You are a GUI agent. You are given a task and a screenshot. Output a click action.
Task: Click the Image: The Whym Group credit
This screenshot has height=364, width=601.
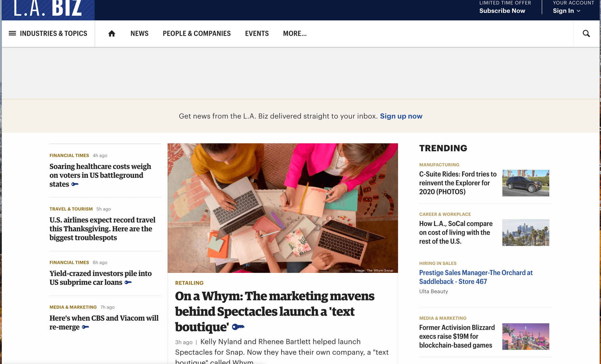click(x=374, y=270)
